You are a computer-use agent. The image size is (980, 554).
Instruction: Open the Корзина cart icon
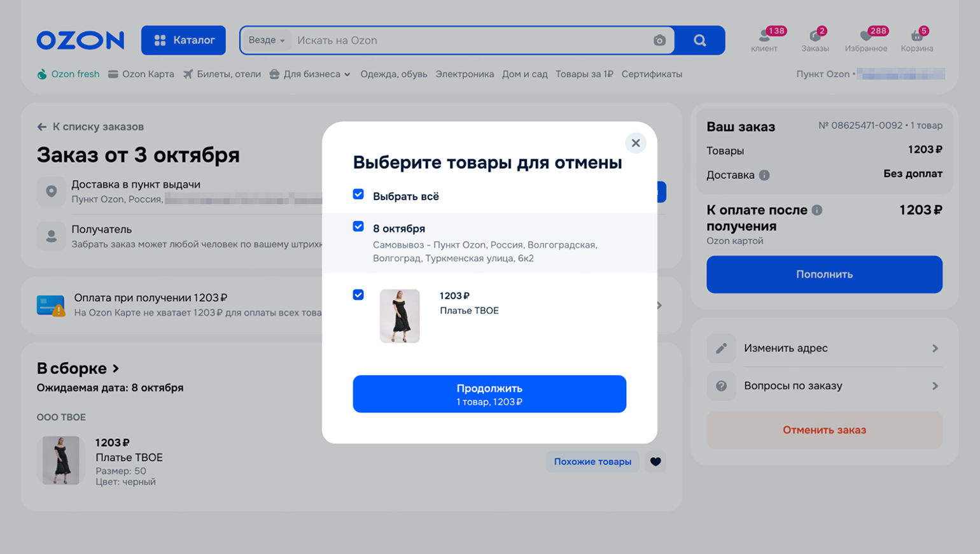point(917,39)
